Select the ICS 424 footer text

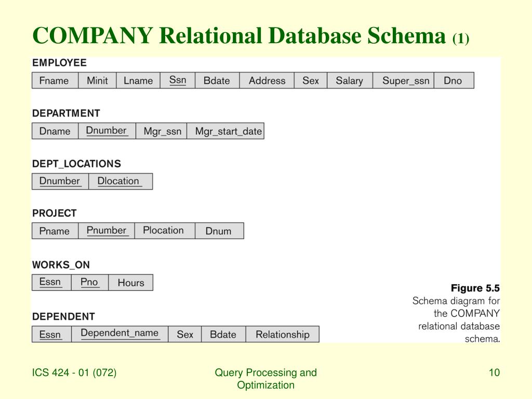pyautogui.click(x=74, y=373)
